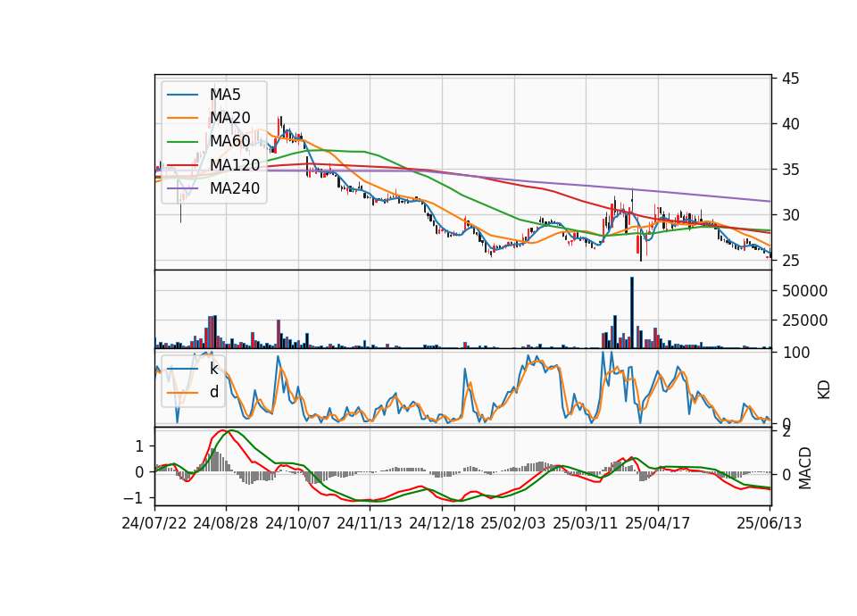The image size is (857, 616).
Task: Click the volume axis value 50000
Action: pos(804,291)
